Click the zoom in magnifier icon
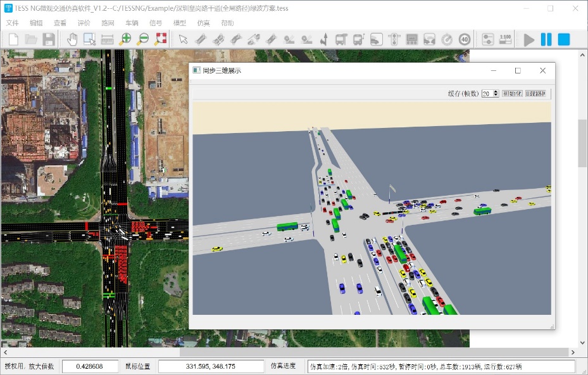 (x=125, y=39)
